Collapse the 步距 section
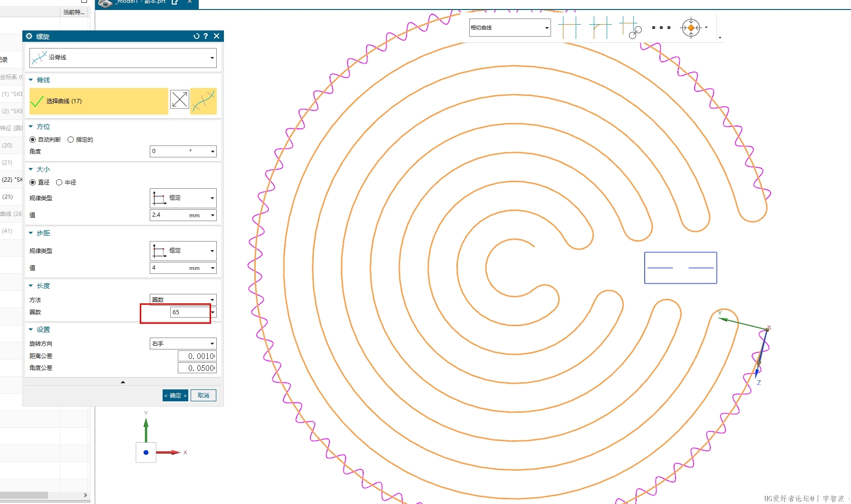This screenshot has width=851, height=504. (x=31, y=233)
